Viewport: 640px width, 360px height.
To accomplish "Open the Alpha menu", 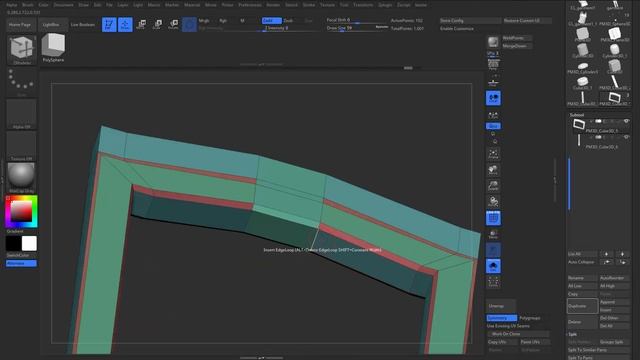I will 12,5.
